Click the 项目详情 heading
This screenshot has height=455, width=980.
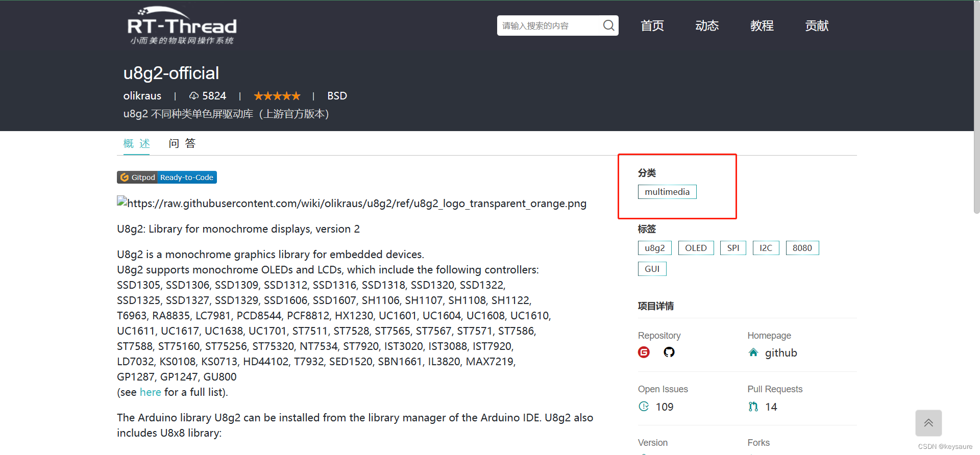click(x=656, y=306)
